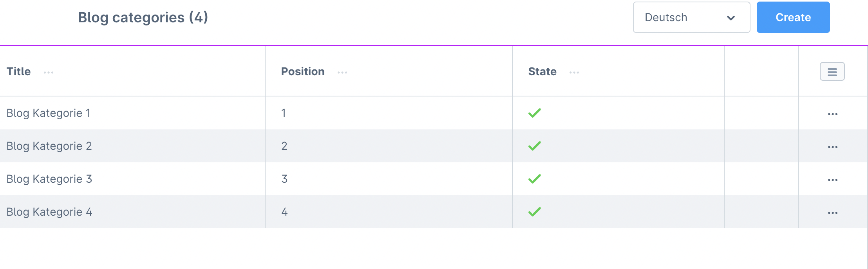868x269 pixels.
Task: Open row actions for Blog Kategorie 2
Action: [832, 147]
